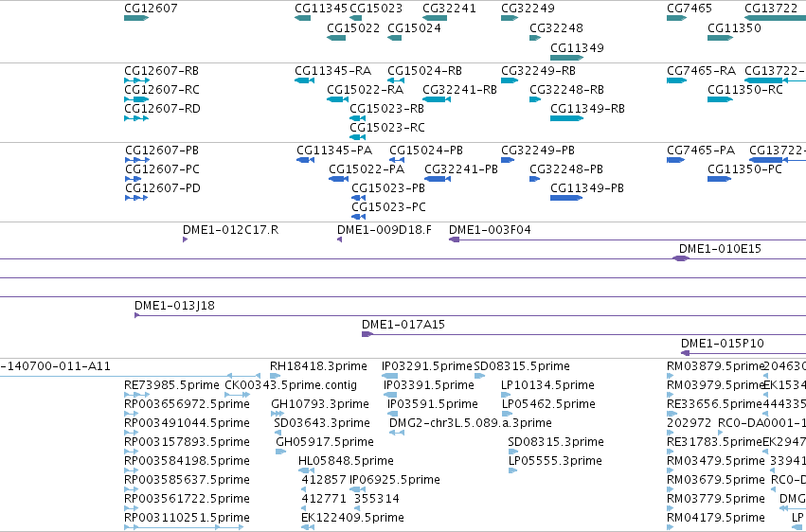This screenshot has height=532, width=806.
Task: Select transcript CG15023-RC
Action: [x=387, y=128]
